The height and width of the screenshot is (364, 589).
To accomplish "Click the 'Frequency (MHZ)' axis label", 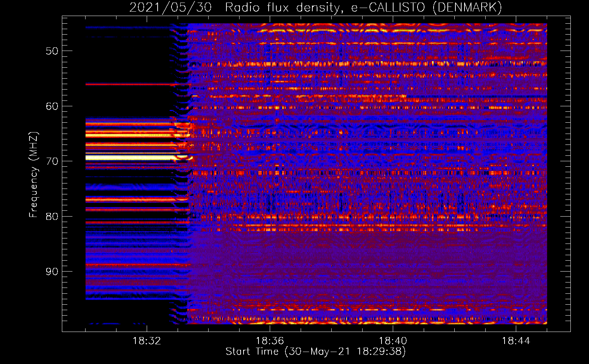I will pos(33,175).
